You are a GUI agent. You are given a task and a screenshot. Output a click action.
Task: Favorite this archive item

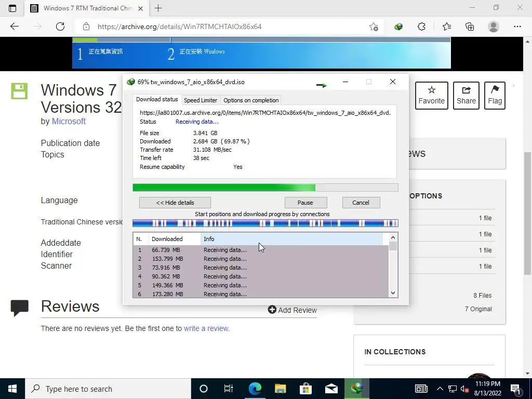(432, 96)
